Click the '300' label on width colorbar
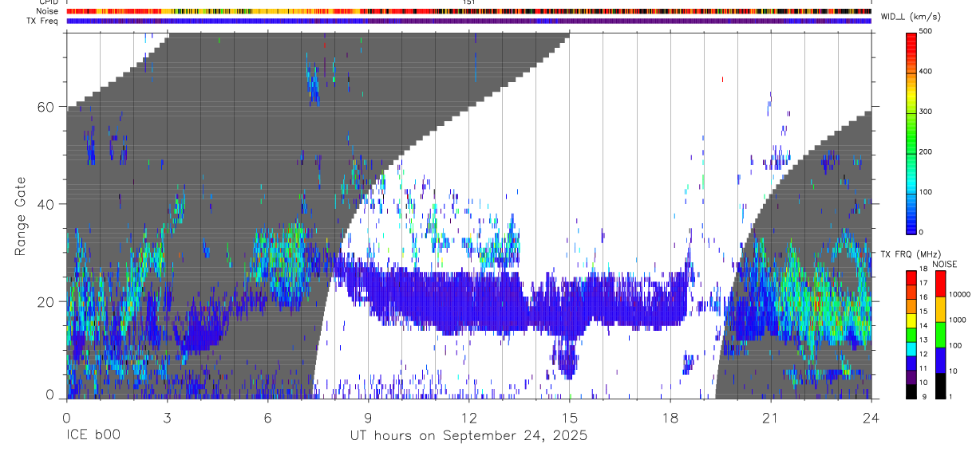This screenshot has width=980, height=452. (x=927, y=112)
